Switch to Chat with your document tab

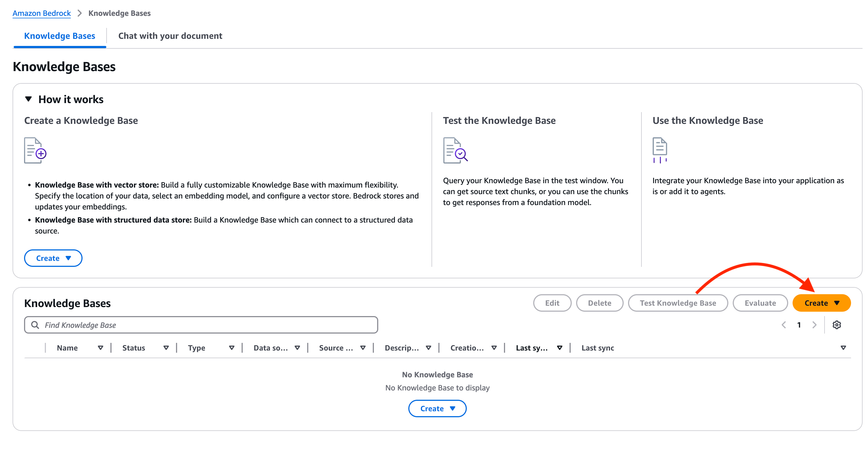tap(170, 36)
